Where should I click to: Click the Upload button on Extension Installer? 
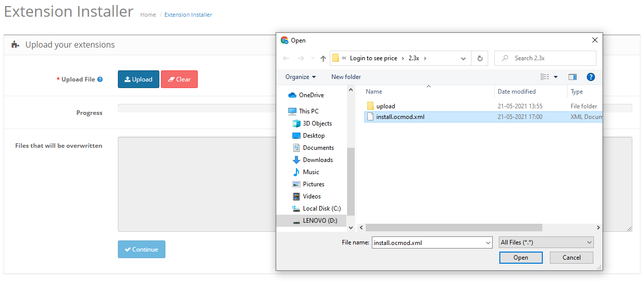click(139, 79)
